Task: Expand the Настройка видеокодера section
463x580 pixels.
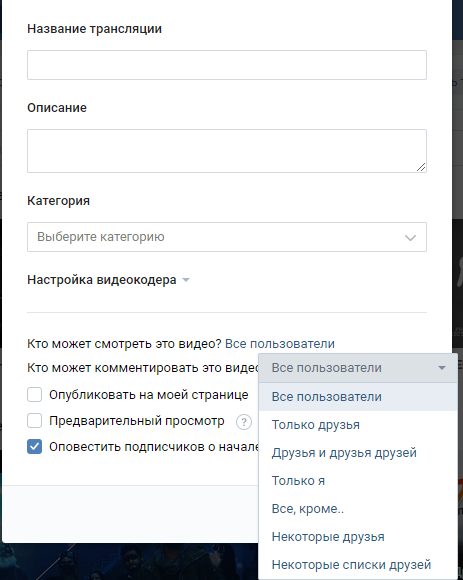Action: click(102, 280)
